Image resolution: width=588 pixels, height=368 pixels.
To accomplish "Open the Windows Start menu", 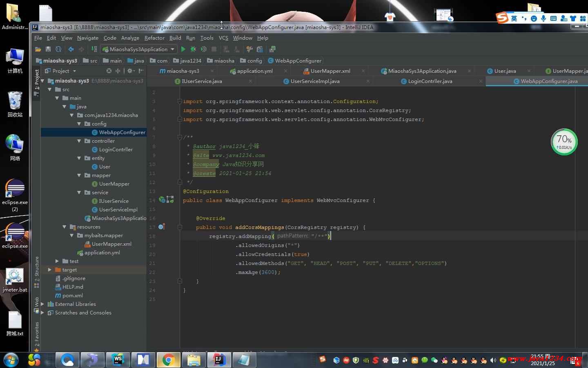I will 11,360.
